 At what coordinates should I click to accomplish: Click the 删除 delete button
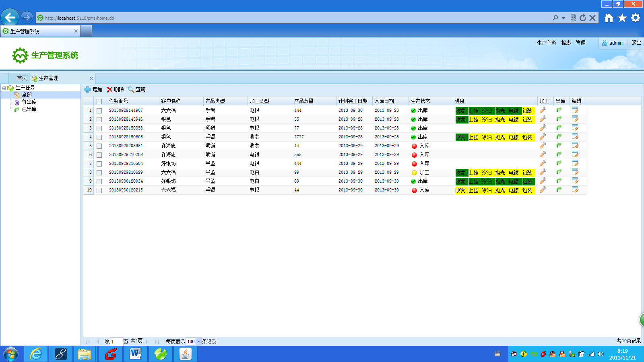(x=116, y=90)
